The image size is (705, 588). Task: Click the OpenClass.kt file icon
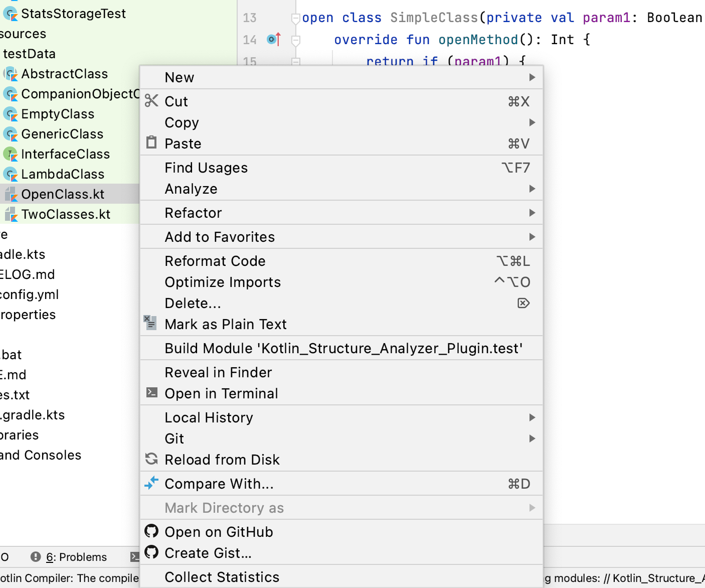11,194
